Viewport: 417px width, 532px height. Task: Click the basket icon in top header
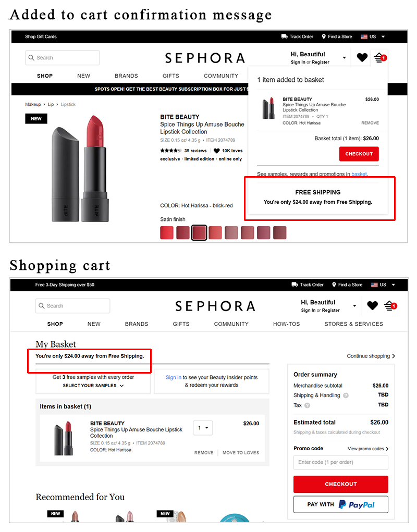(x=380, y=58)
